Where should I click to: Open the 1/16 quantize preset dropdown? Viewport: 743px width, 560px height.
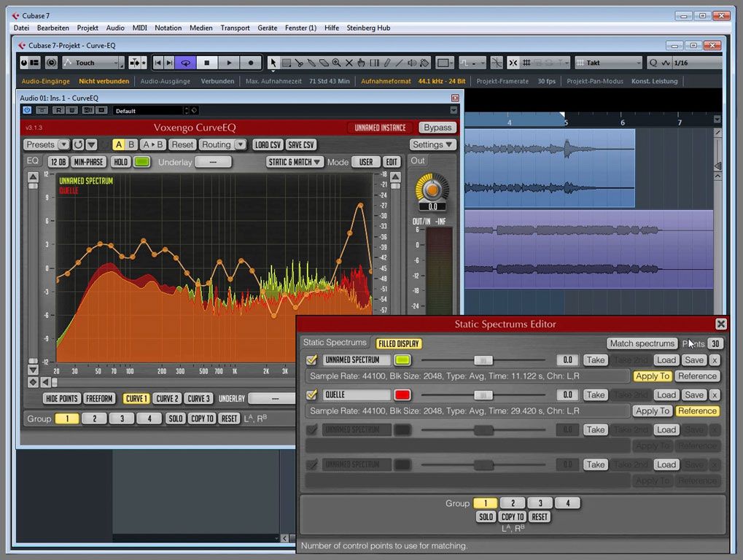coord(698,63)
